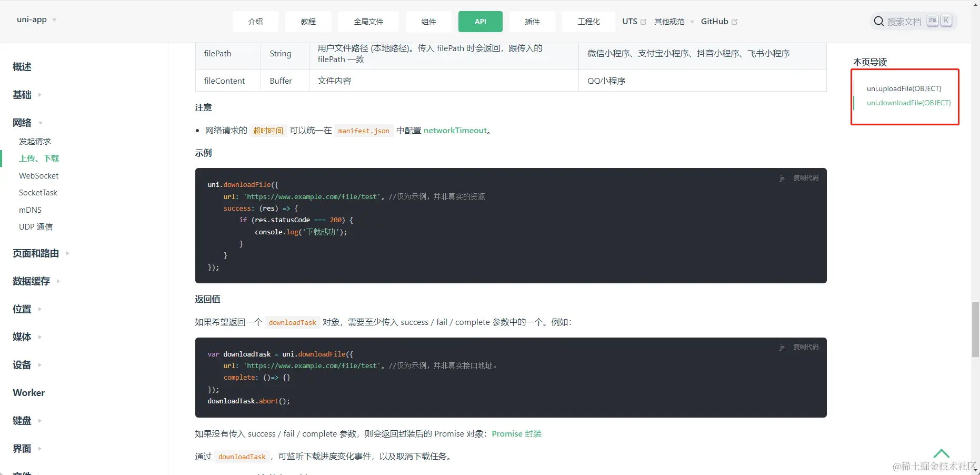Click the green back-to-top arrow
This screenshot has height=475, width=980.
tap(941, 453)
